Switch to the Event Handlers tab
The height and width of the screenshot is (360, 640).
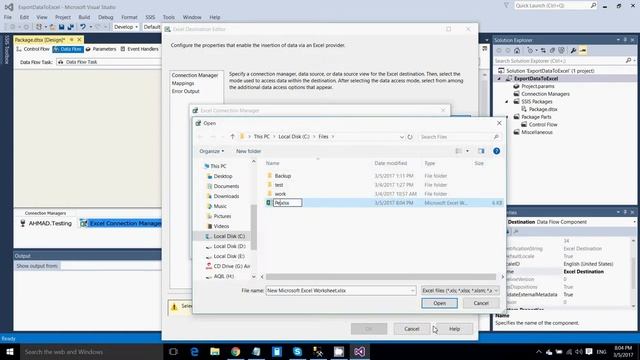tap(139, 49)
